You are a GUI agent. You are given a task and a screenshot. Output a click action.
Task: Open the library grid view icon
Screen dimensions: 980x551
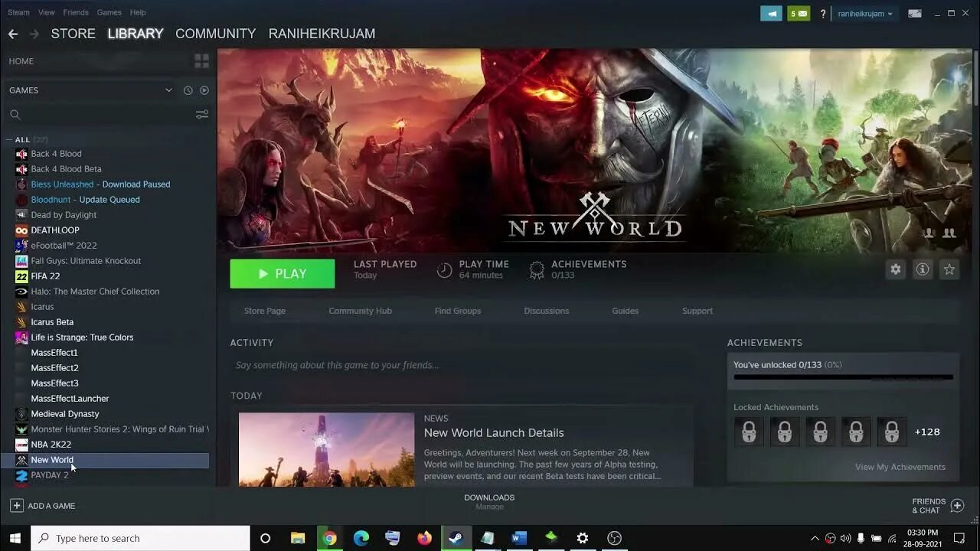[x=201, y=61]
